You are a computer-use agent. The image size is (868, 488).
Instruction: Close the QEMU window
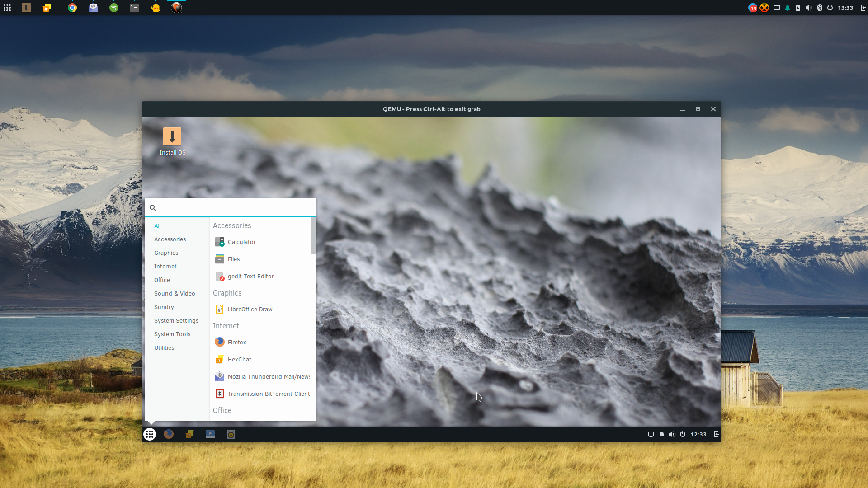click(x=713, y=109)
